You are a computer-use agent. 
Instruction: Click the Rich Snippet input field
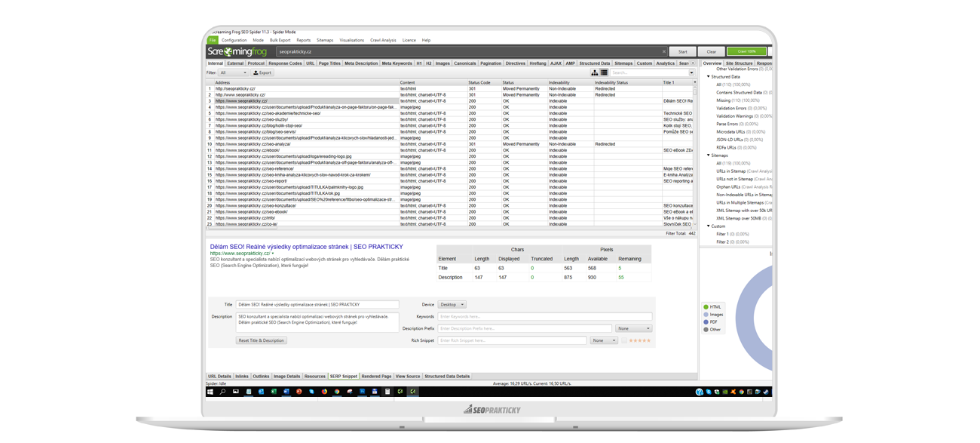point(512,340)
